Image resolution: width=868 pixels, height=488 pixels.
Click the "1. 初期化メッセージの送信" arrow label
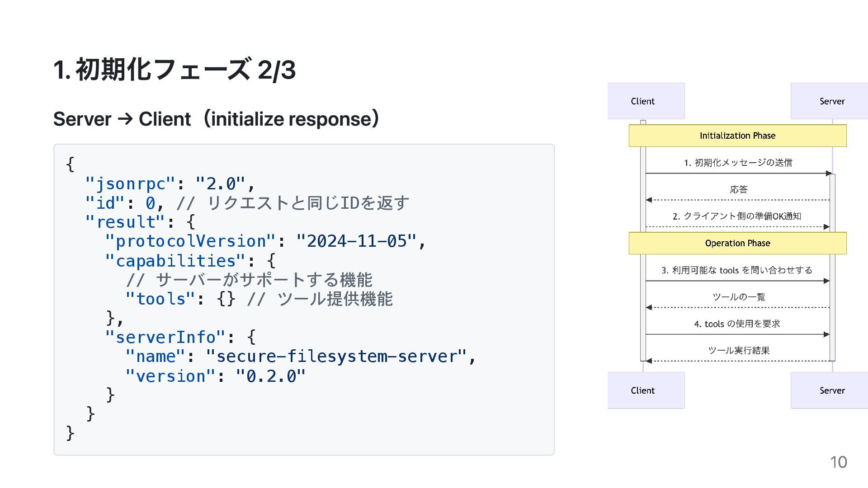click(x=738, y=163)
